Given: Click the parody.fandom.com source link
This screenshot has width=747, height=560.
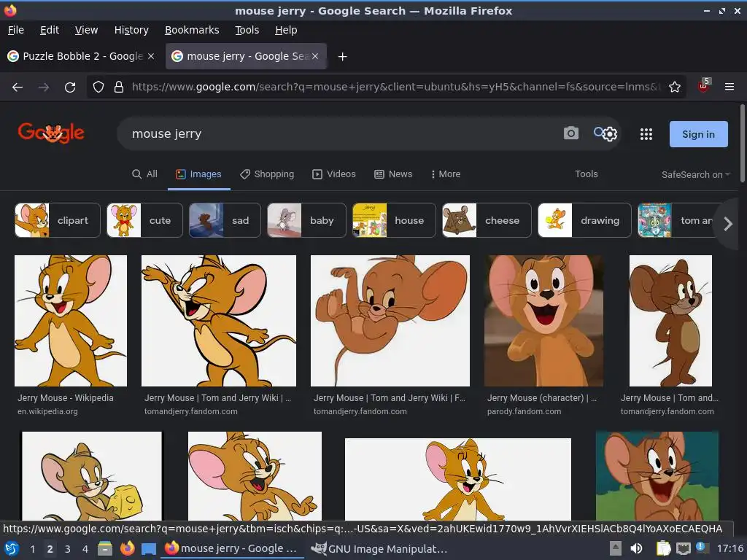Looking at the screenshot, I should point(524,411).
